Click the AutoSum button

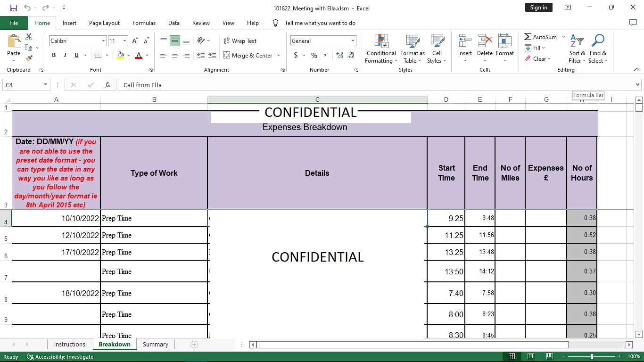tap(541, 37)
